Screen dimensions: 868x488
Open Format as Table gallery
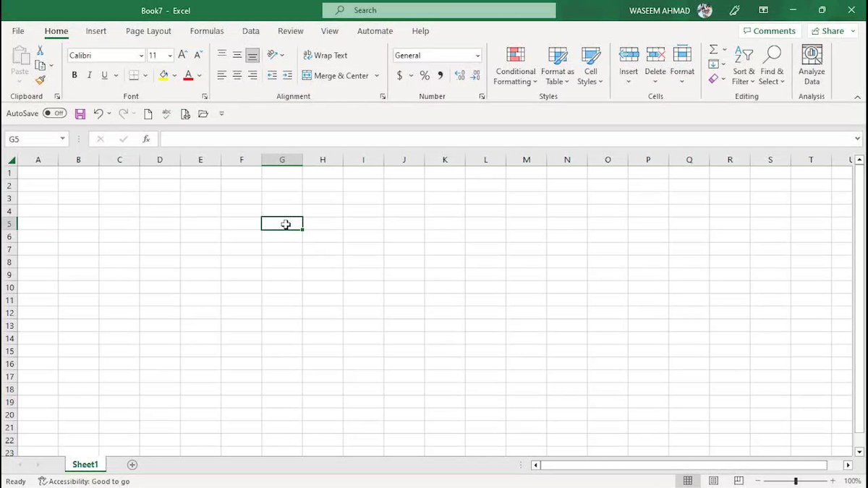pos(557,66)
